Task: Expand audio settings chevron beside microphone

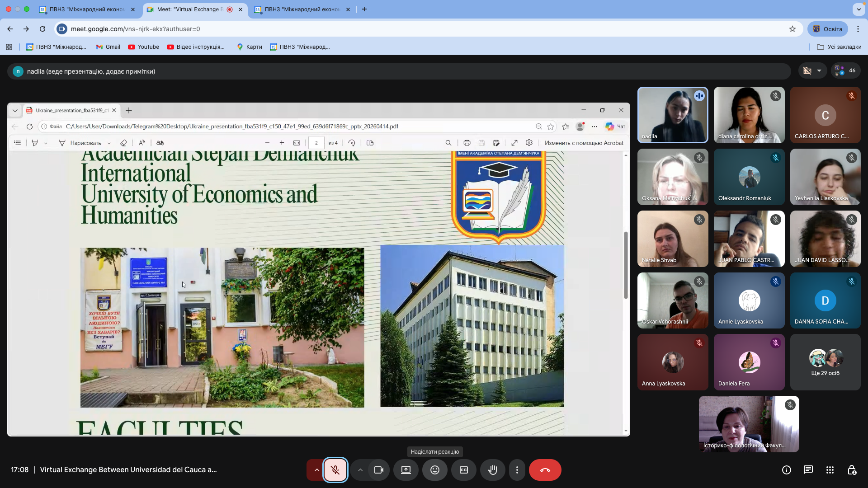Action: [316, 470]
